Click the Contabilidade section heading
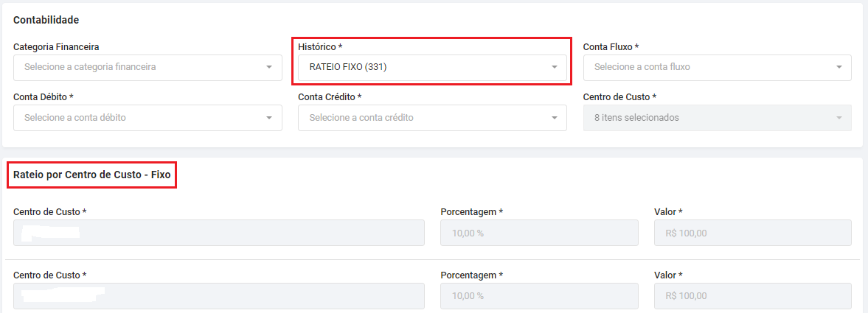 pos(46,20)
